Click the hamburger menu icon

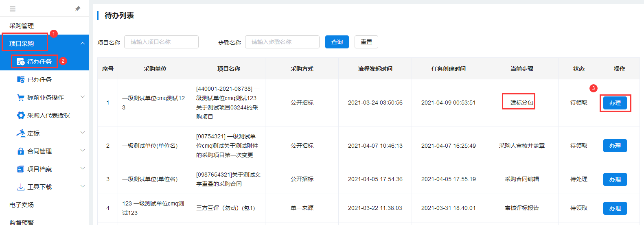click(13, 9)
